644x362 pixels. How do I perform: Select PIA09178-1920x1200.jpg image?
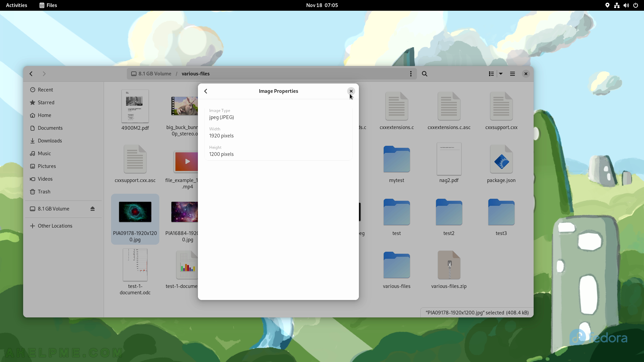(x=135, y=219)
